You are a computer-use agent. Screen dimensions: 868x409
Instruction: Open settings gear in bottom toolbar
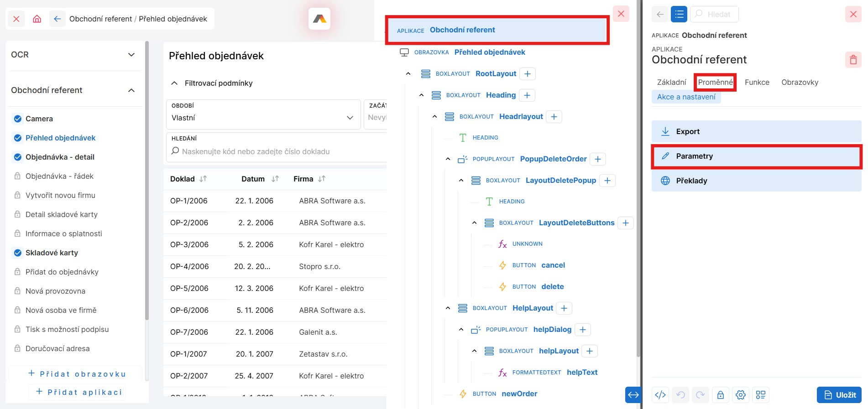740,395
